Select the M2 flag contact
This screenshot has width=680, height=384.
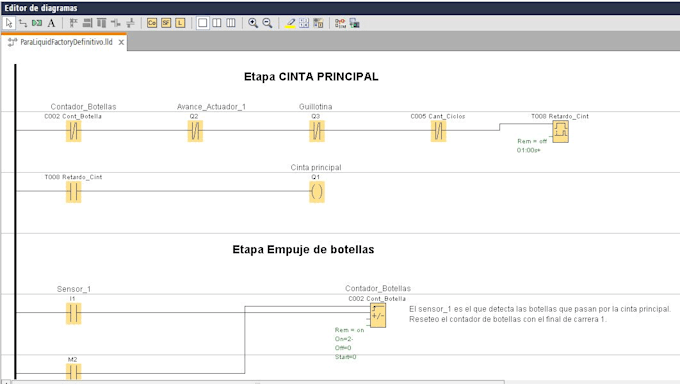coord(73,372)
